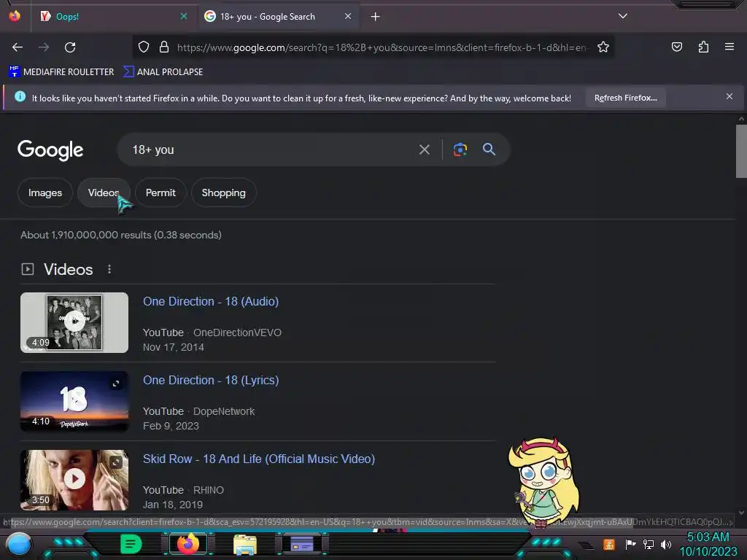The width and height of the screenshot is (747, 560).
Task: Click the info icon in notification bar
Action: coord(20,97)
